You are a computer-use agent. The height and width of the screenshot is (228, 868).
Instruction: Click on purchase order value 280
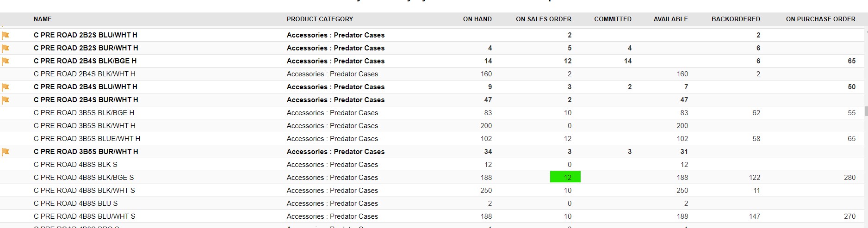849,178
